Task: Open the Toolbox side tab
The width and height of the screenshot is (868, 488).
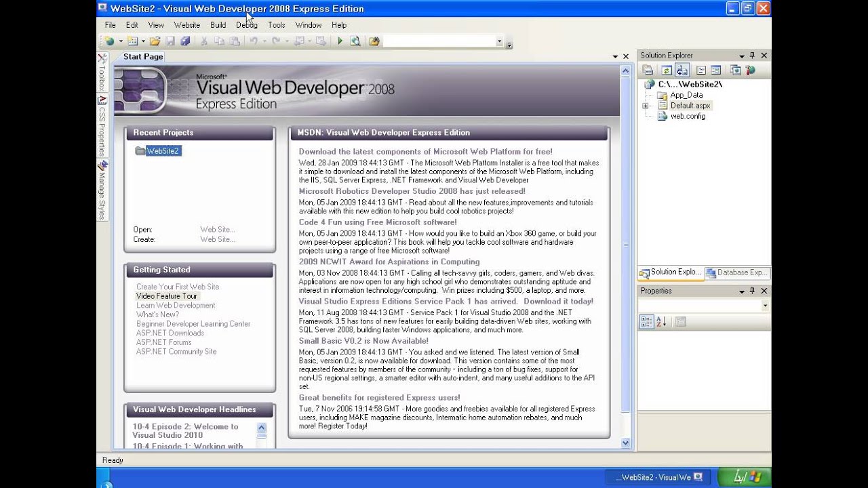Action: [x=102, y=73]
